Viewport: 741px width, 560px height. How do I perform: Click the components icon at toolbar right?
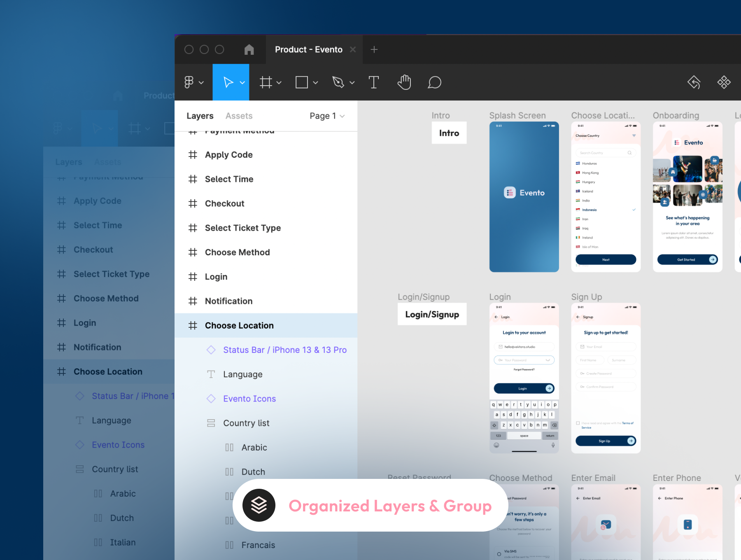click(x=724, y=82)
